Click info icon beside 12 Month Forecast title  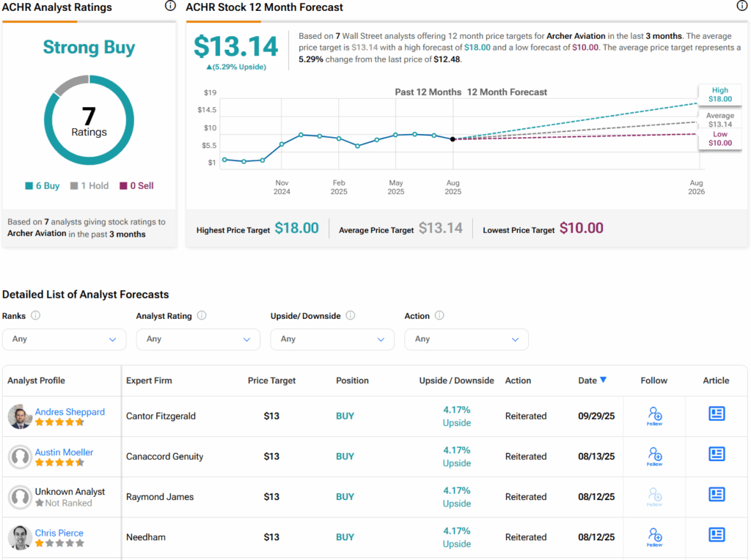click(741, 7)
